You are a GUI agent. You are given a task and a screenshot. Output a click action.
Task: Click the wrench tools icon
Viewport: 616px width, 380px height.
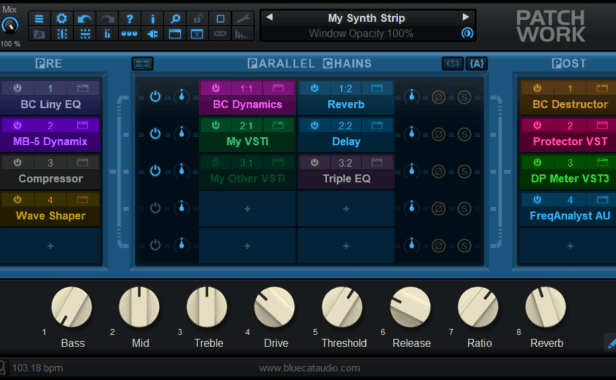pos(243,18)
